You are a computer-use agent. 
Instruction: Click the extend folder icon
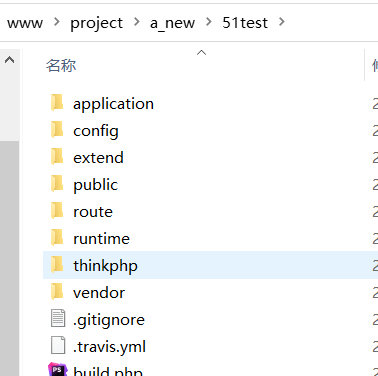57,156
